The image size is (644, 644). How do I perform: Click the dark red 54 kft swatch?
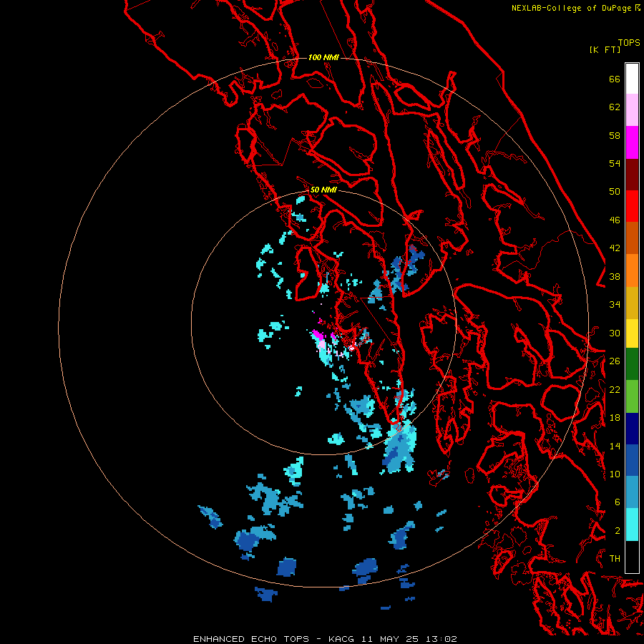(632, 174)
